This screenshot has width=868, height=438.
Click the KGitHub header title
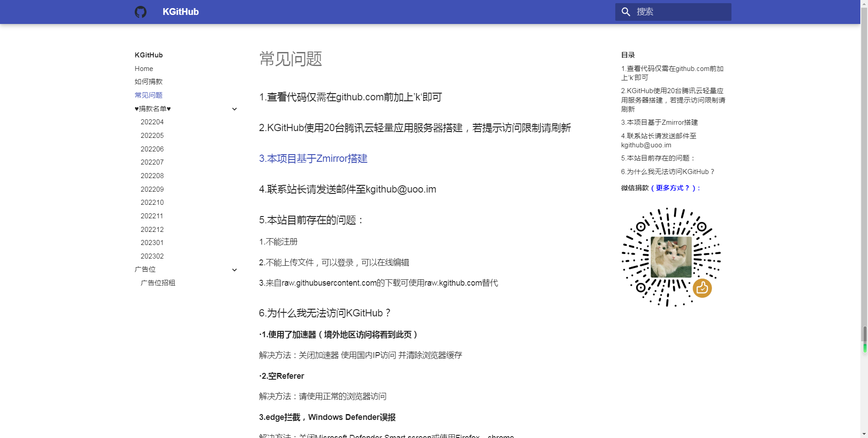pyautogui.click(x=180, y=12)
